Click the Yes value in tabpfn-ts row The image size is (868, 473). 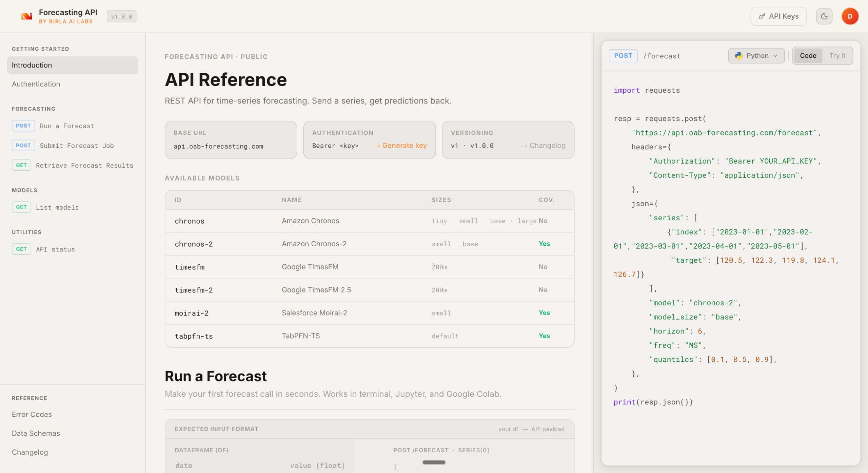pyautogui.click(x=544, y=336)
